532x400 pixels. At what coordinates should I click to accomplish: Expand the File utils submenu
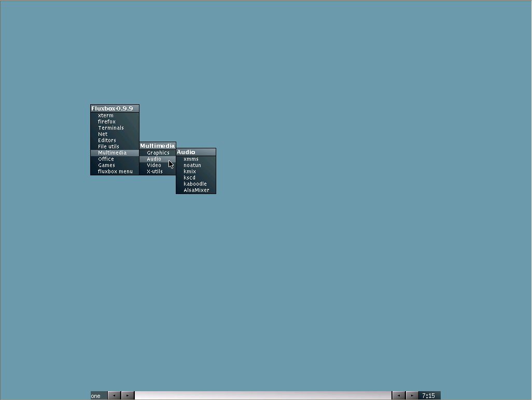pyautogui.click(x=115, y=147)
